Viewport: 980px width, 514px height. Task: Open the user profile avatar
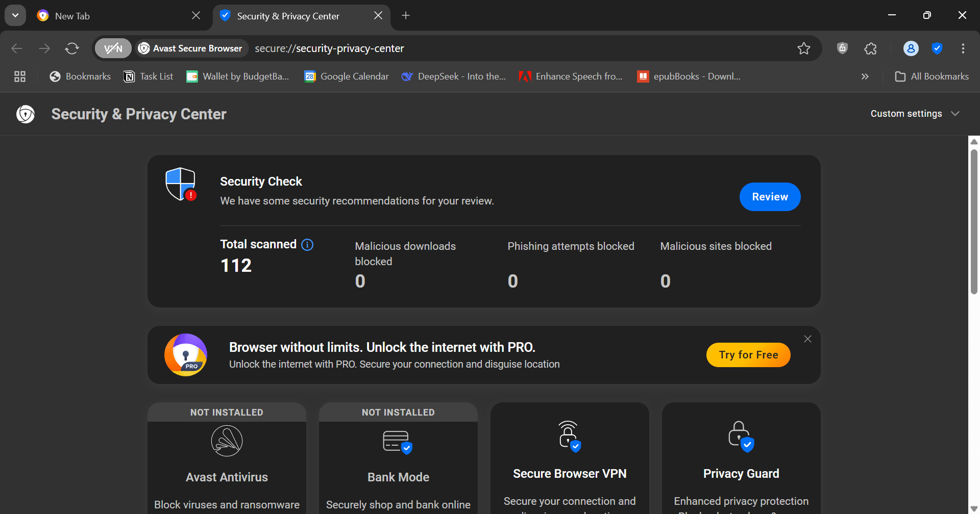point(911,48)
